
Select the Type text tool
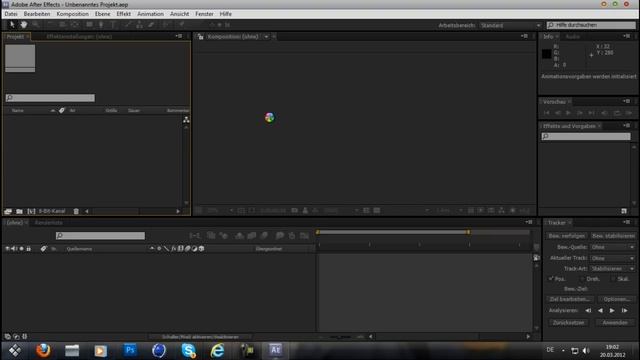[113, 25]
